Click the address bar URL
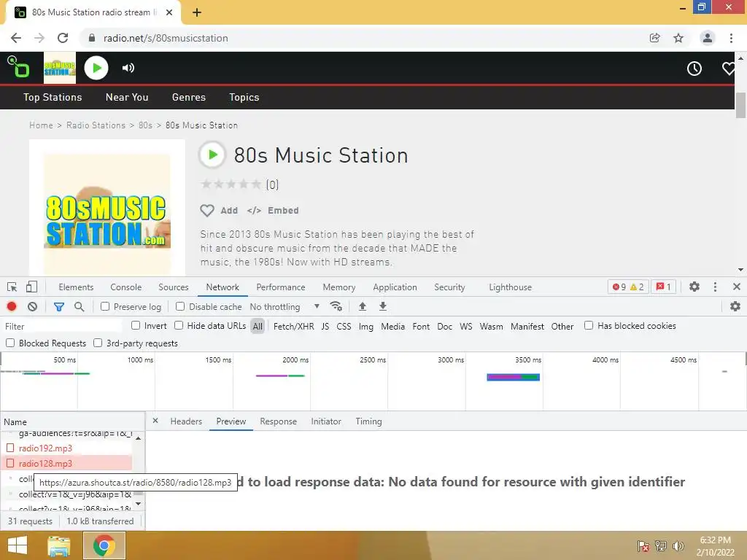The image size is (747, 560). (x=166, y=38)
